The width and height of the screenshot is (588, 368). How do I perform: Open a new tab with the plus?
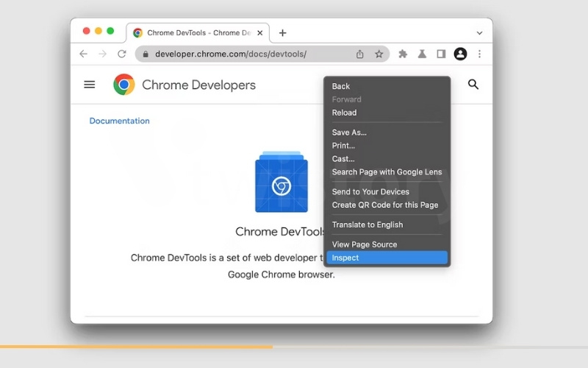pos(283,33)
